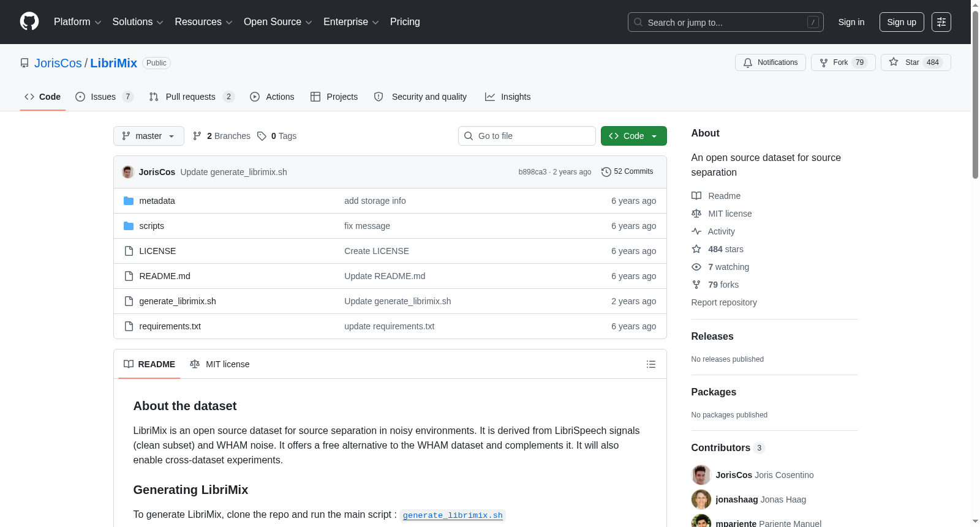Open the LibriMix repository name link

click(114, 63)
